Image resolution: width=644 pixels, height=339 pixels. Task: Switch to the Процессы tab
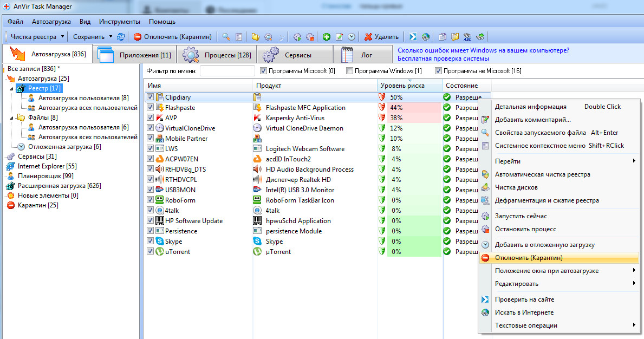216,55
